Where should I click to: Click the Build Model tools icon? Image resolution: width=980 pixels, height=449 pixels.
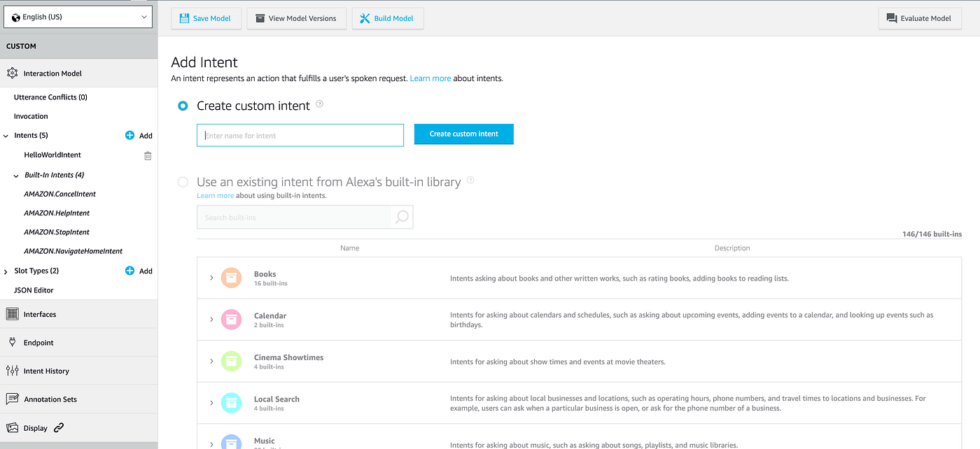pos(365,18)
